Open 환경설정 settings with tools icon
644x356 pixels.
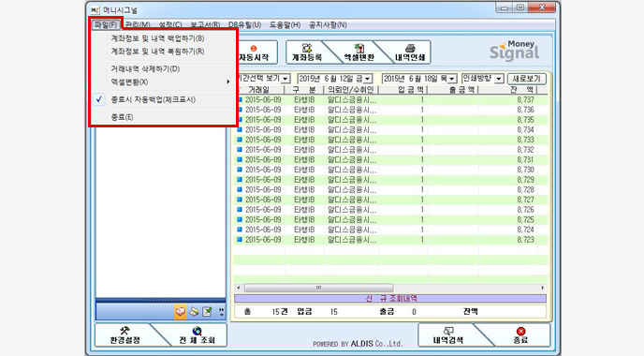pyautogui.click(x=124, y=331)
